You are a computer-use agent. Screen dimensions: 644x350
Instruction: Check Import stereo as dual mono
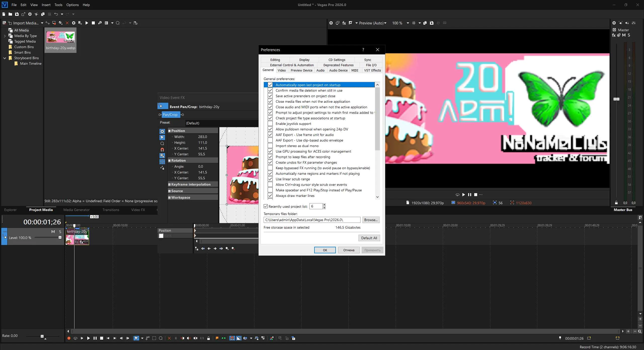(x=270, y=146)
